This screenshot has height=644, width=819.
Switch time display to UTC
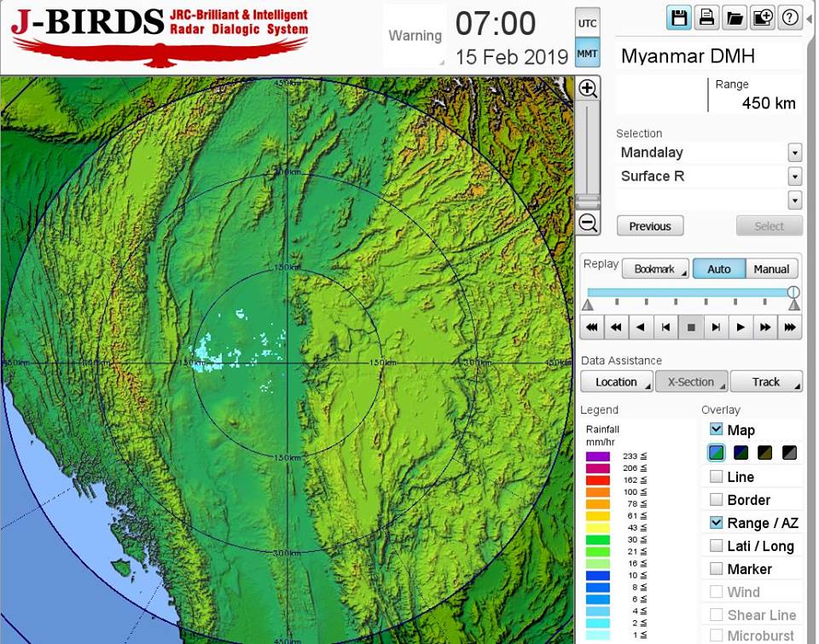pos(588,23)
